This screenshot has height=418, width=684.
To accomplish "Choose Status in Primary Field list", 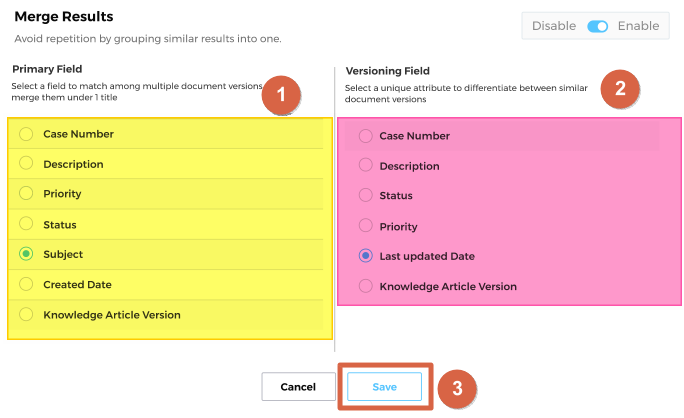I will pos(26,225).
